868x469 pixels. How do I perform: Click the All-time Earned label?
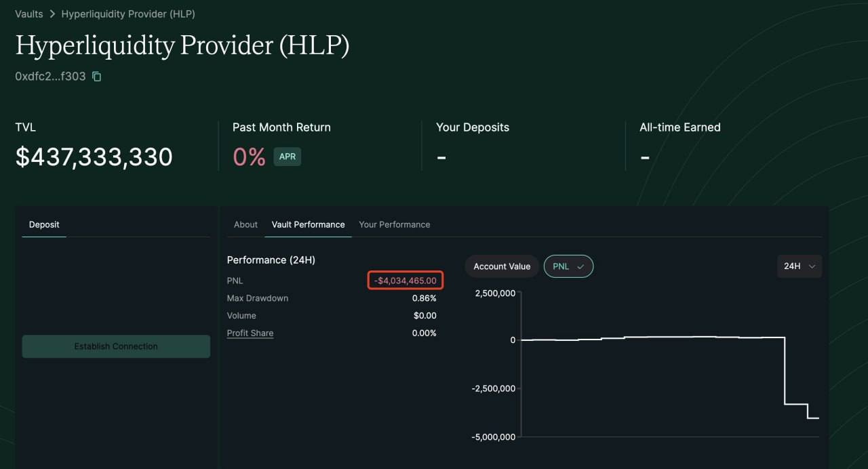coord(680,127)
